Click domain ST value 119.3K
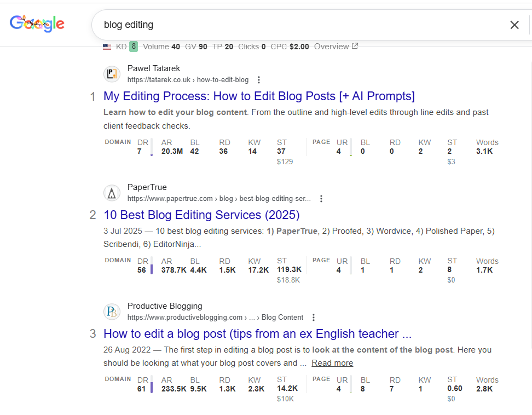The image size is (532, 415). tap(289, 269)
